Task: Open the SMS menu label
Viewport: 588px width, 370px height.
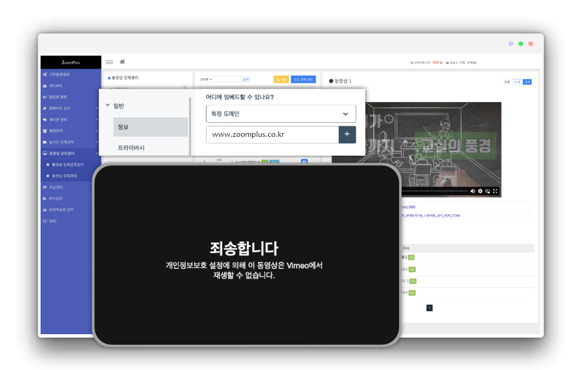Action: point(52,221)
